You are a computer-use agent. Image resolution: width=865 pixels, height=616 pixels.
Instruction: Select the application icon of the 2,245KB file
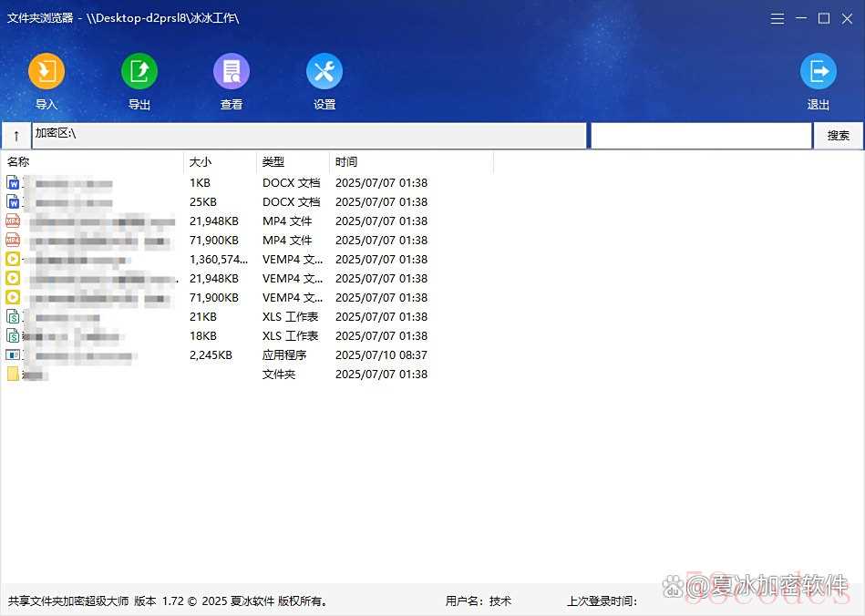[x=13, y=355]
